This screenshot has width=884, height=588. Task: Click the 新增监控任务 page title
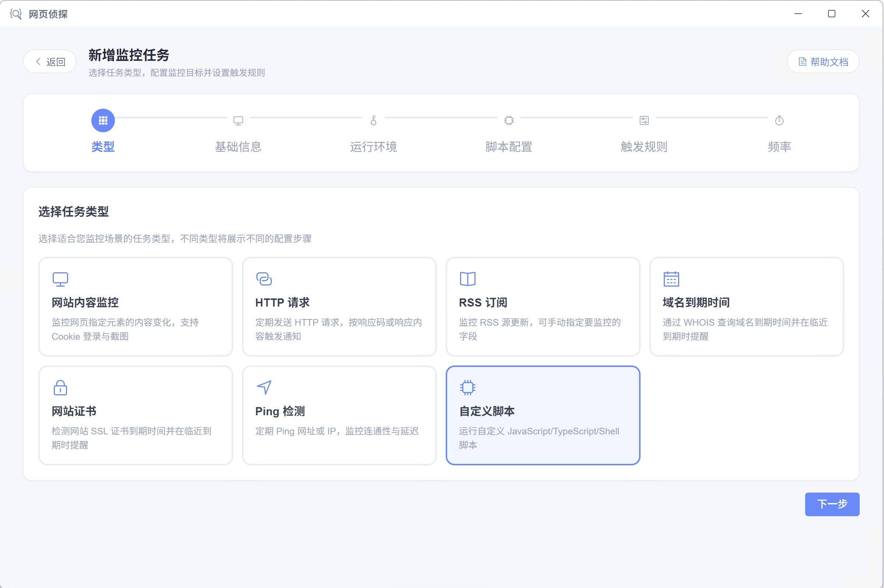point(129,55)
